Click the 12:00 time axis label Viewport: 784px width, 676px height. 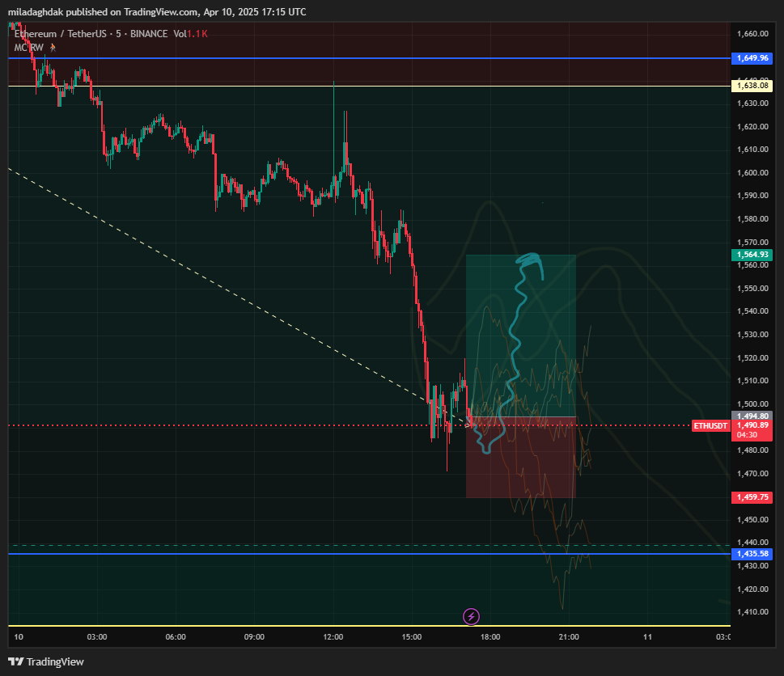(333, 636)
